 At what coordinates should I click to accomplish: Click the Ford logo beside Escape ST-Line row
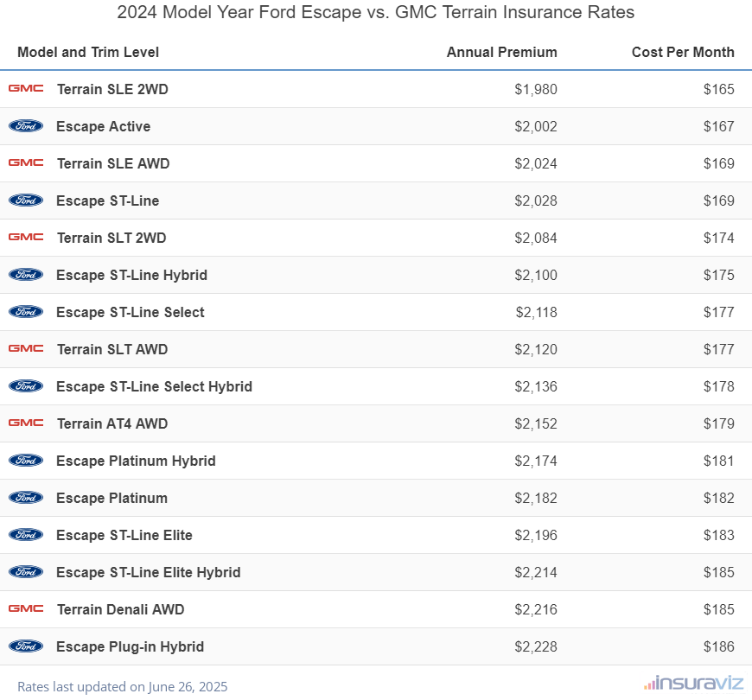point(26,200)
